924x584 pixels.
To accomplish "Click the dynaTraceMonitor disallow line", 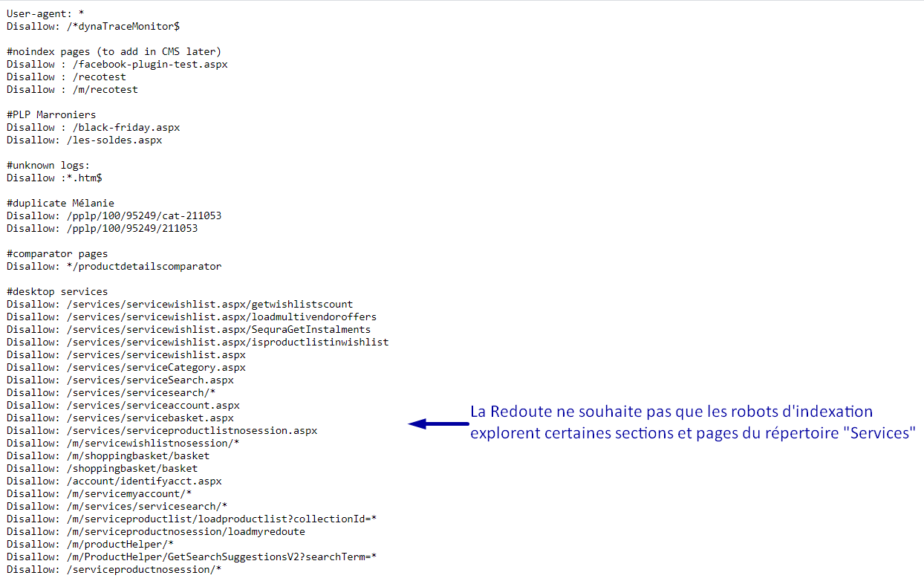I will (93, 26).
